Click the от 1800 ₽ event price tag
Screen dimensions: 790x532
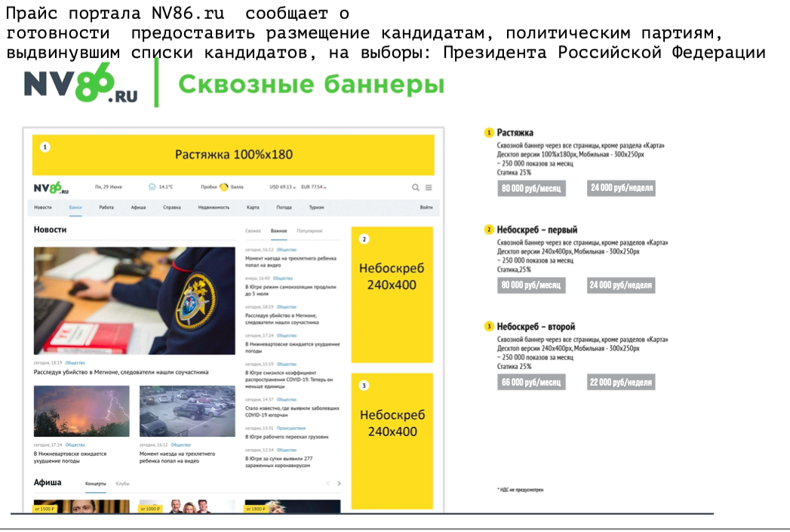[256, 509]
